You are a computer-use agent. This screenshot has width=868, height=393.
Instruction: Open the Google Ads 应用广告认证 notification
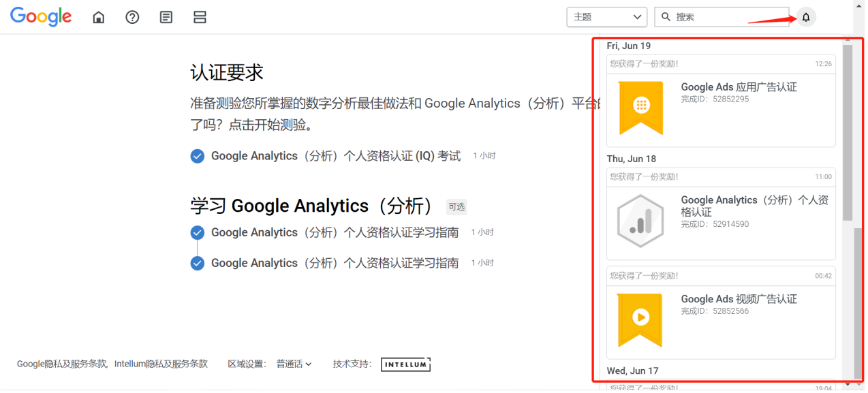(x=721, y=101)
